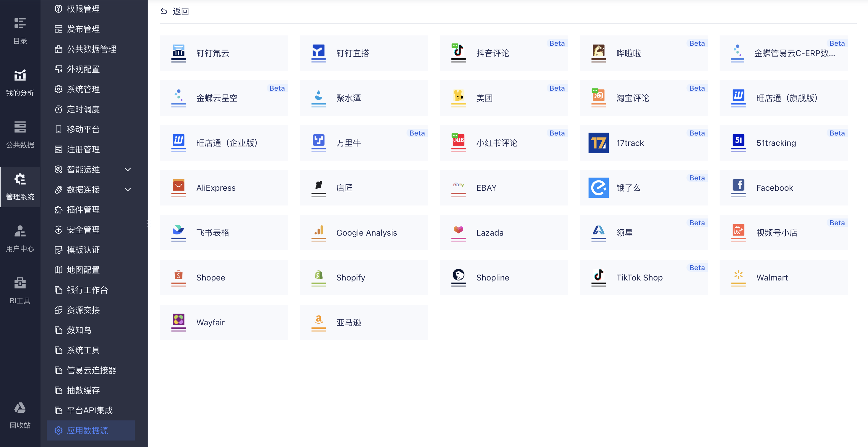Go to 插件管理 menu item
This screenshot has height=447, width=868.
(83, 210)
